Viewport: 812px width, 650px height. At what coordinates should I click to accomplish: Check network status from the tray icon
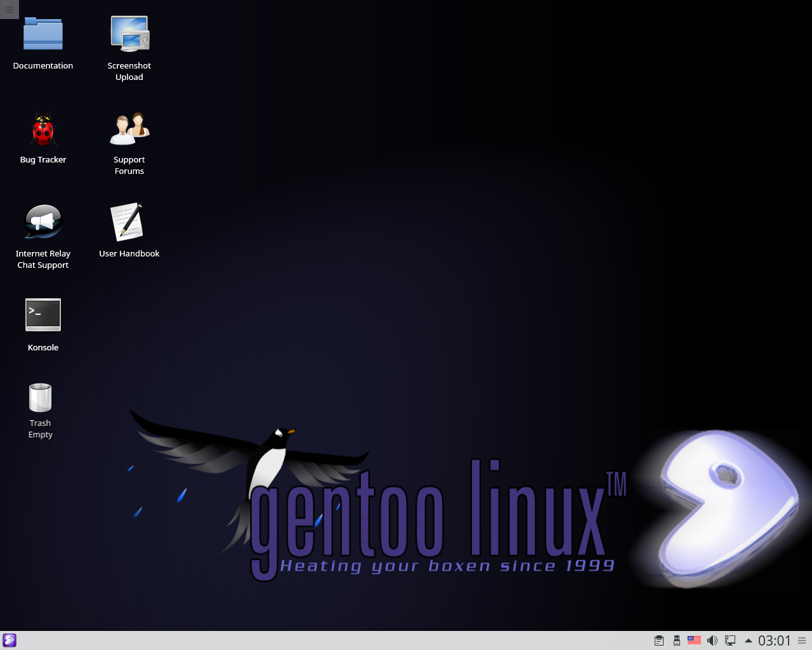click(730, 640)
